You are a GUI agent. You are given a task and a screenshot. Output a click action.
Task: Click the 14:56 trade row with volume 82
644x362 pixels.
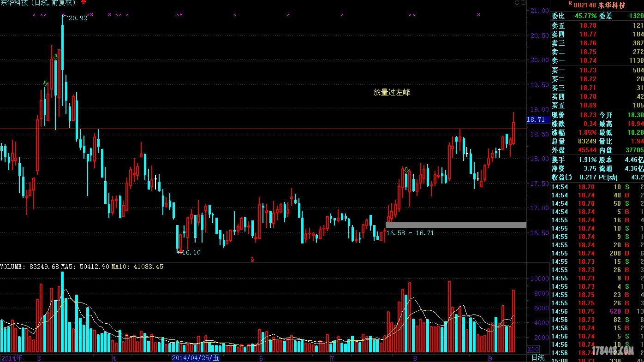pyautogui.click(x=597, y=320)
